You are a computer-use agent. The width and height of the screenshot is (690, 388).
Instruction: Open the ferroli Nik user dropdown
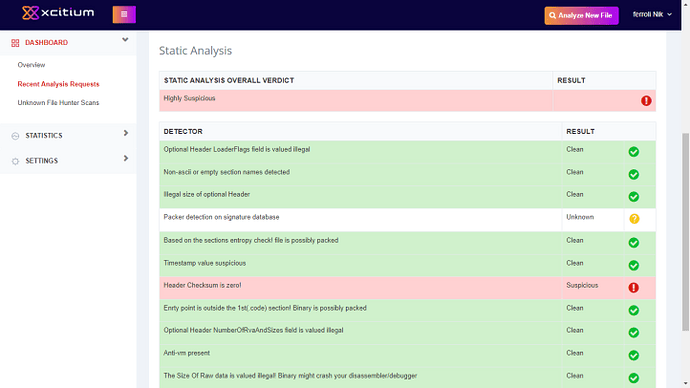(652, 15)
